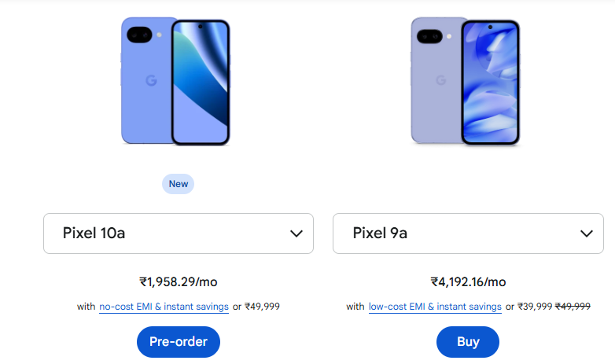615x364 pixels.
Task: Click the Pixel 10a ₹49,999 full price
Action: point(262,307)
